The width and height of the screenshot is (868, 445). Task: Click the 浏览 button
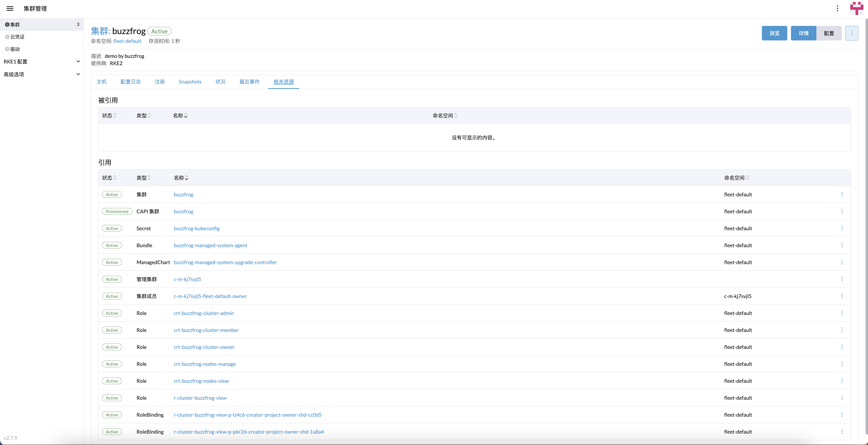(x=774, y=33)
